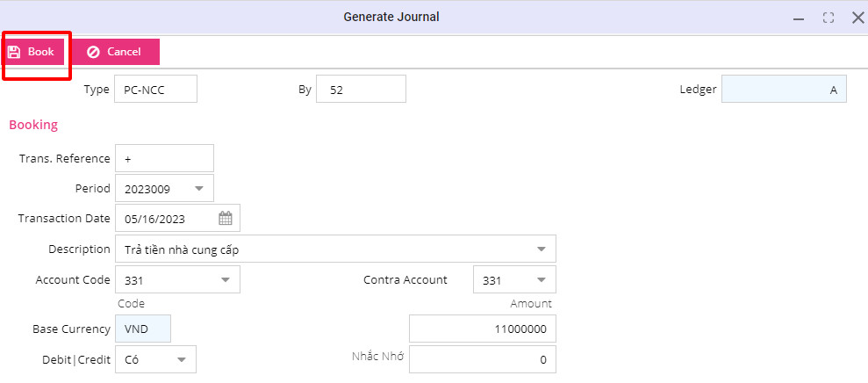Image resolution: width=868 pixels, height=383 pixels.
Task: Expand the Debit|Credit dropdown showing Có
Action: pos(181,359)
